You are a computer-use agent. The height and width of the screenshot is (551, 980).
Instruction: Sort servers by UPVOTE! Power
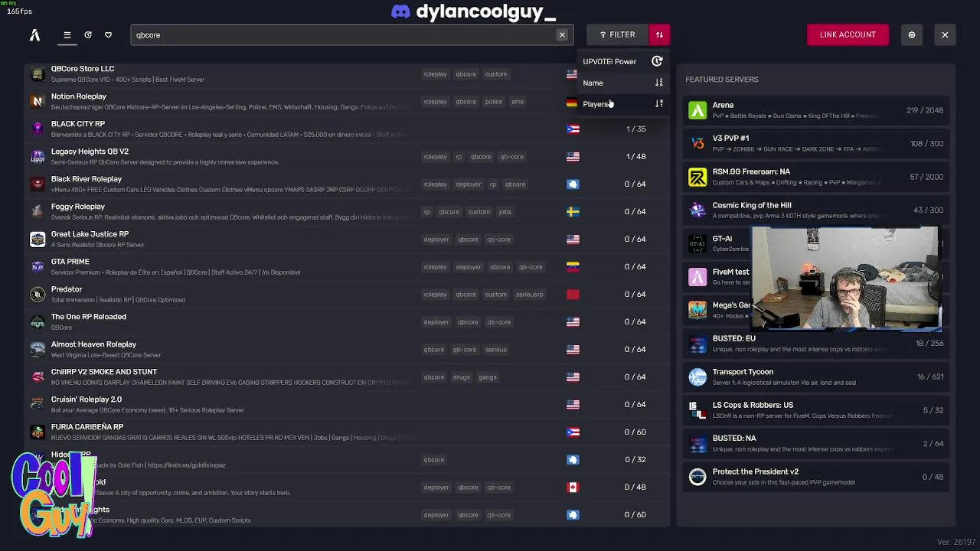coord(622,61)
